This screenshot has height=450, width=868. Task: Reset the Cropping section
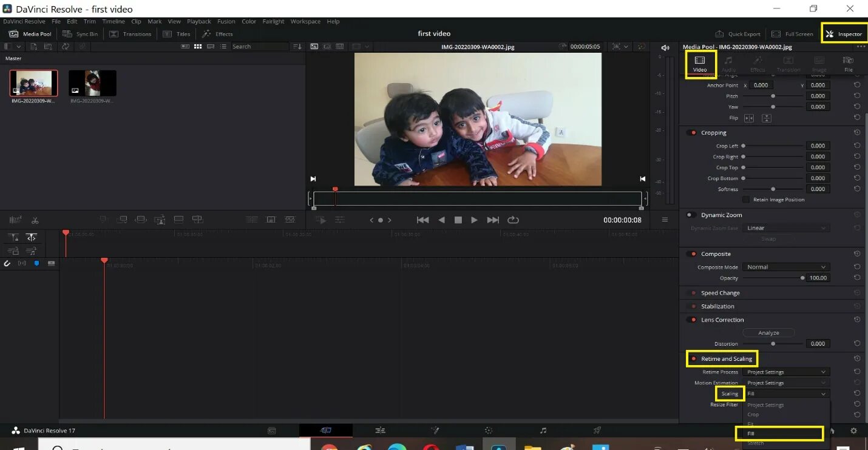pos(857,133)
